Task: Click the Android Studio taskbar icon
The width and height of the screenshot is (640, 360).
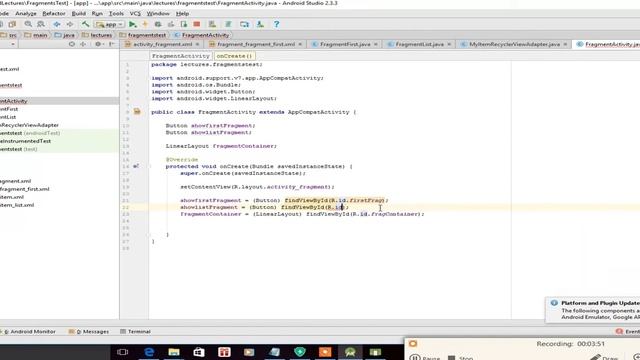Action: (350, 352)
